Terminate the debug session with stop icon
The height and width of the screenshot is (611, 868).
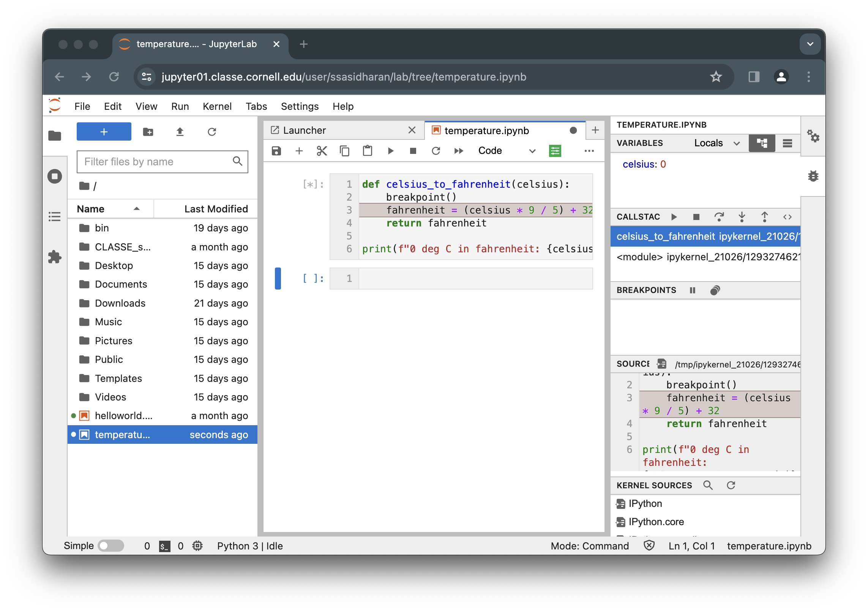[x=696, y=217]
